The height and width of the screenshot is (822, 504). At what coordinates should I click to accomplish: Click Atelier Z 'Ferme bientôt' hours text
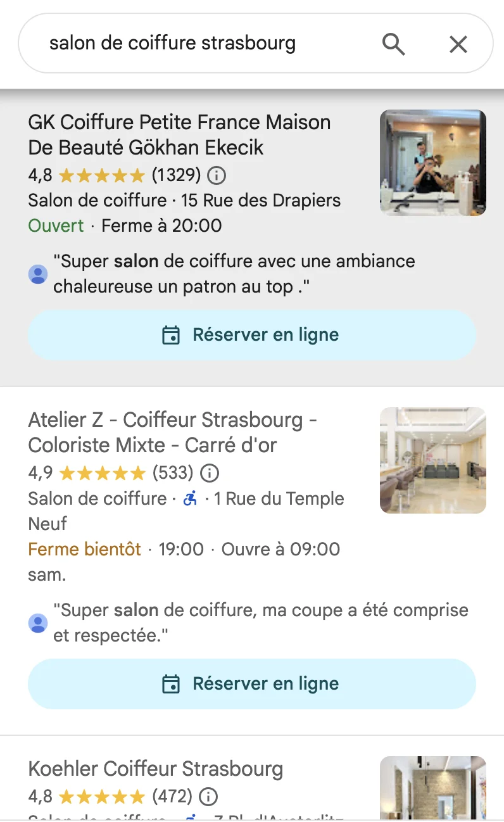point(85,549)
